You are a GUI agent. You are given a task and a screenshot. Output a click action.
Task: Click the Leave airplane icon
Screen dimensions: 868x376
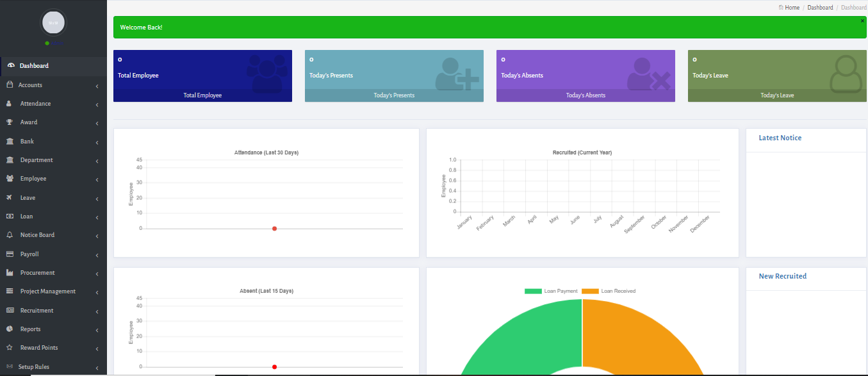(x=9, y=197)
